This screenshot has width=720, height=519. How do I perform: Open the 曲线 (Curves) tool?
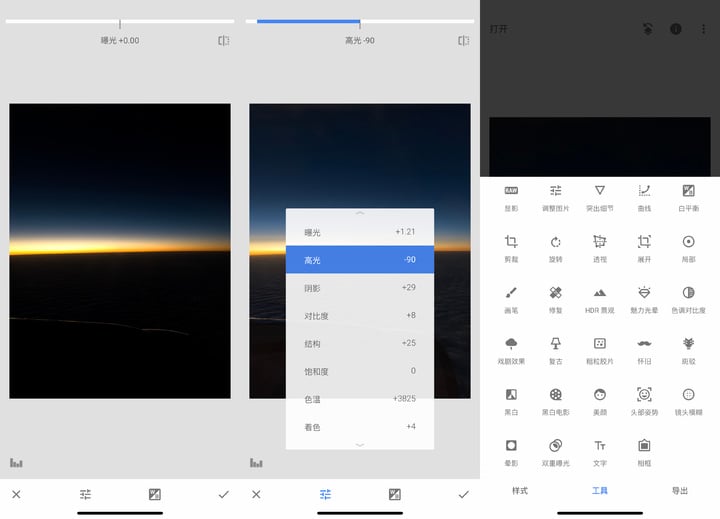tap(644, 196)
